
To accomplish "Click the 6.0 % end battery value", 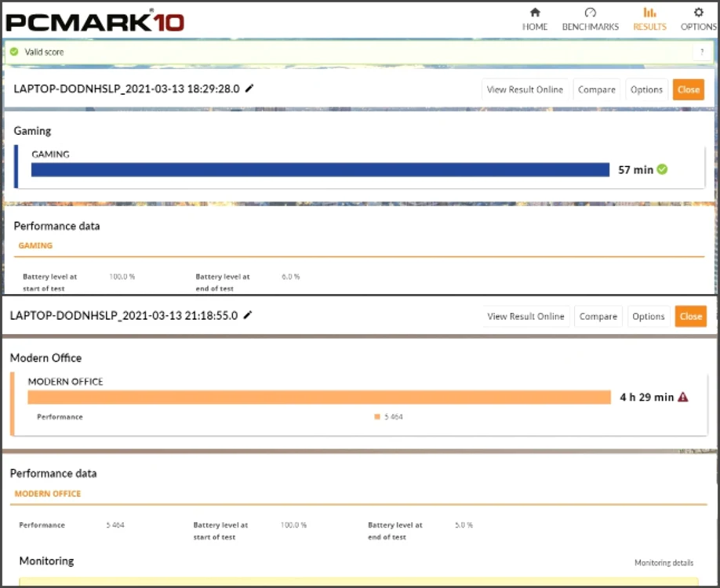I will (x=291, y=277).
